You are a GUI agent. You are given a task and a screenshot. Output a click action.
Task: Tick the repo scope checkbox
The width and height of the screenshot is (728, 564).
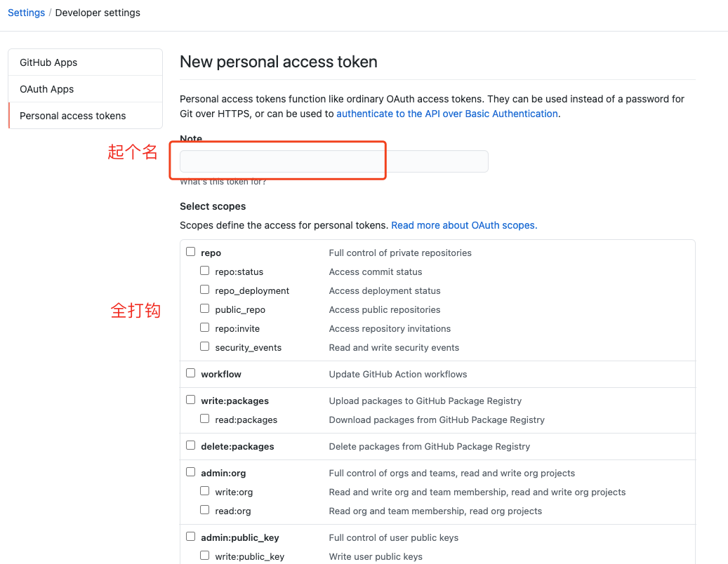click(x=191, y=252)
